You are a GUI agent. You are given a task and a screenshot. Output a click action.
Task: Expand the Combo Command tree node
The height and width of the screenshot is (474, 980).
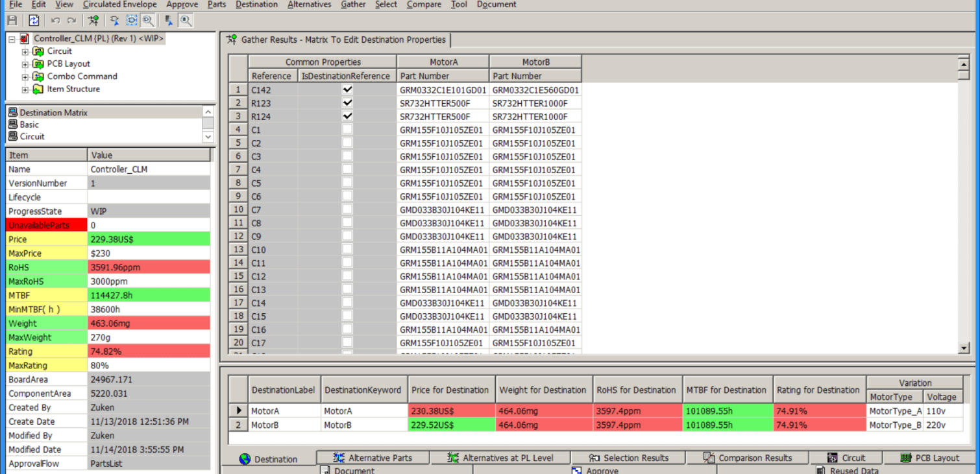click(25, 76)
